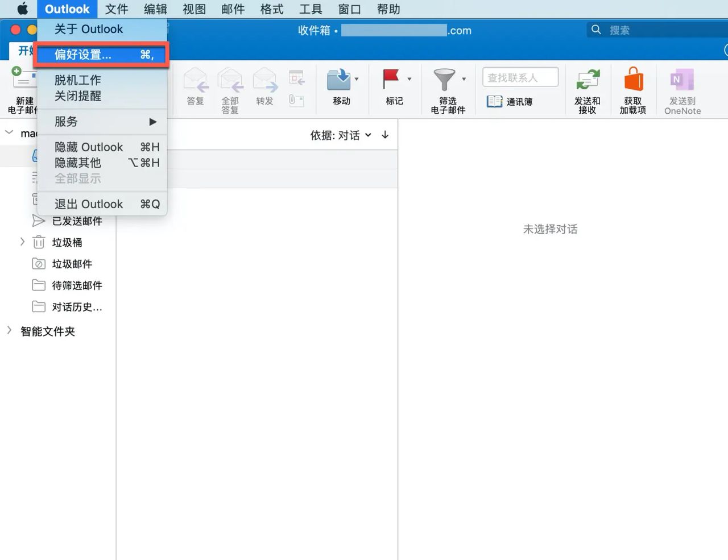The height and width of the screenshot is (560, 728).
Task: Reply to the message with 答复
Action: tap(196, 86)
